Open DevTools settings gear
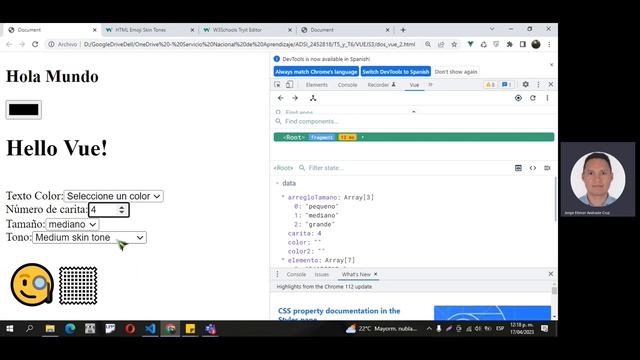This screenshot has width=640, height=360. tap(525, 84)
